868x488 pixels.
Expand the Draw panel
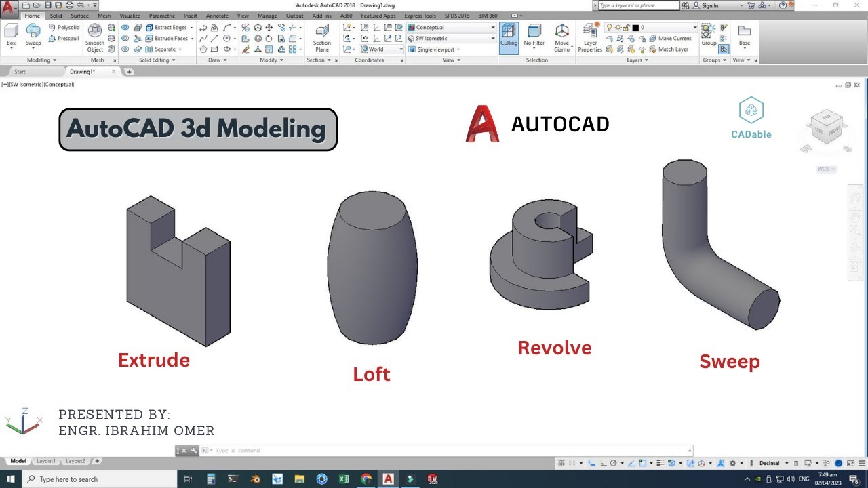pos(218,60)
